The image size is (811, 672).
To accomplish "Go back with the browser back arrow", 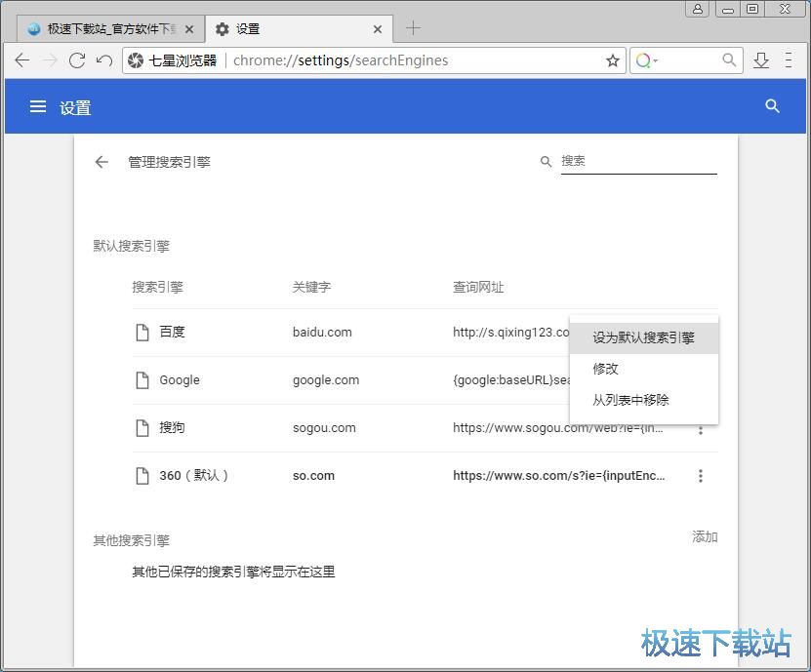I will (x=22, y=60).
